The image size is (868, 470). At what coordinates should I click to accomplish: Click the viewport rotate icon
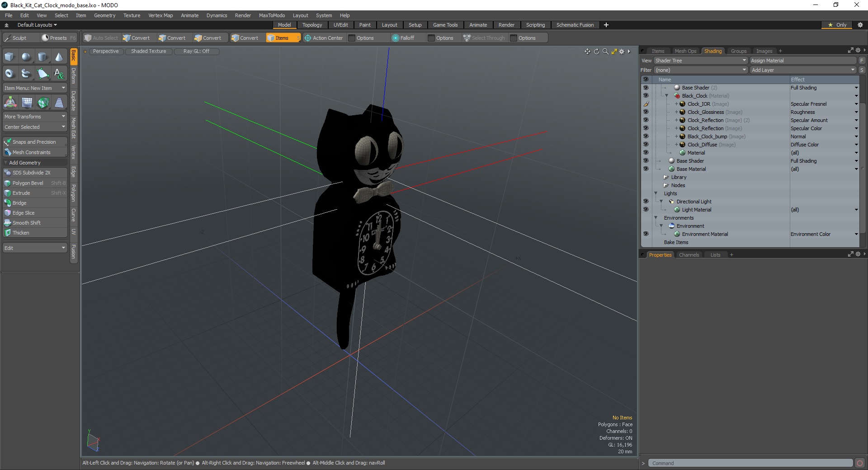click(x=596, y=52)
